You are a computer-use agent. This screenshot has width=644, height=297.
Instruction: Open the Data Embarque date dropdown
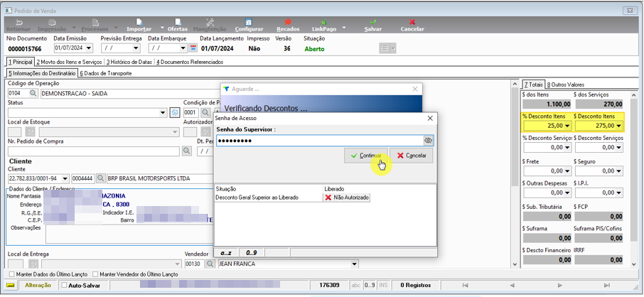point(183,48)
